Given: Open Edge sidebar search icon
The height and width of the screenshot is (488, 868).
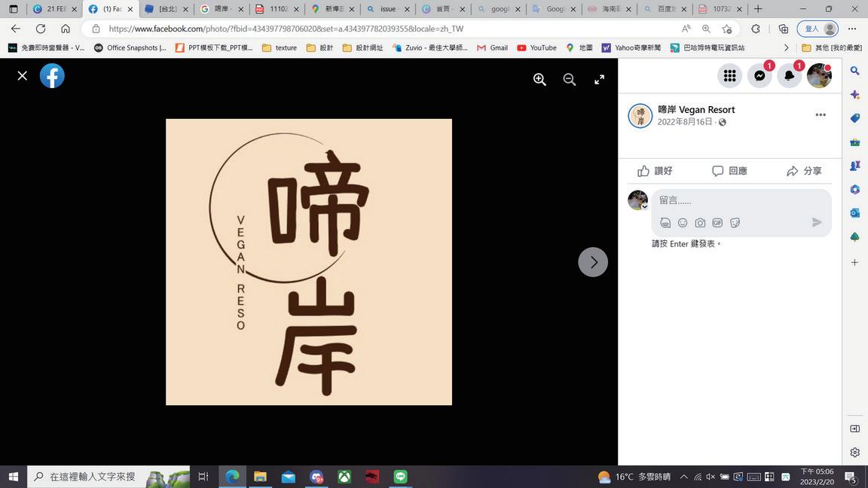Looking at the screenshot, I should click(854, 71).
